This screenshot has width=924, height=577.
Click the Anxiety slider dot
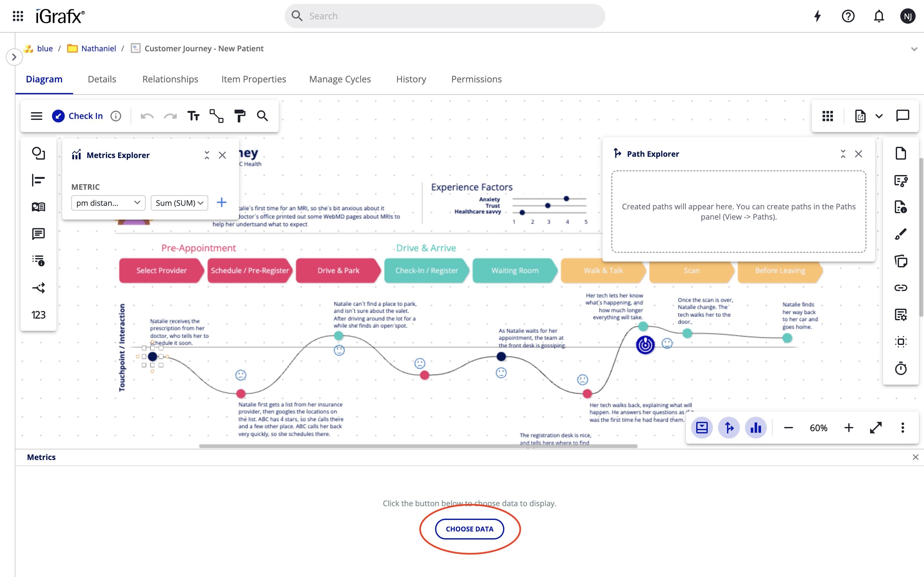pyautogui.click(x=566, y=198)
